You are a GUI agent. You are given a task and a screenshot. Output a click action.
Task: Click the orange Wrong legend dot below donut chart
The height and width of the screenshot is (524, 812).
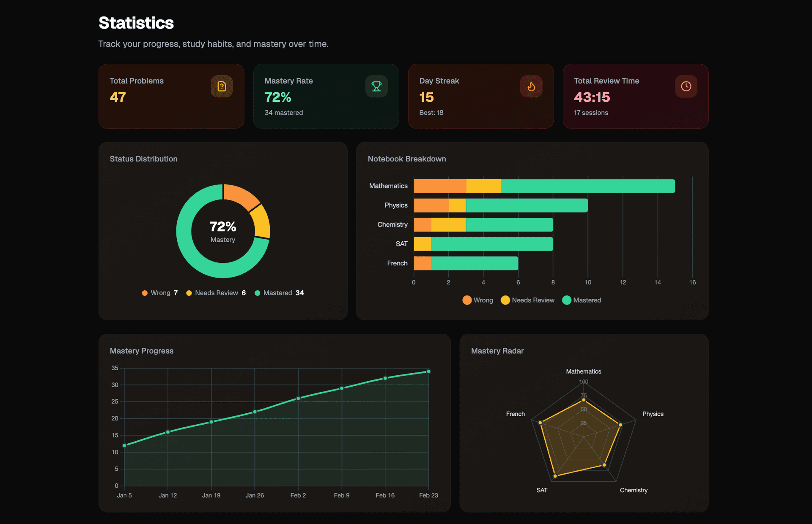(145, 293)
